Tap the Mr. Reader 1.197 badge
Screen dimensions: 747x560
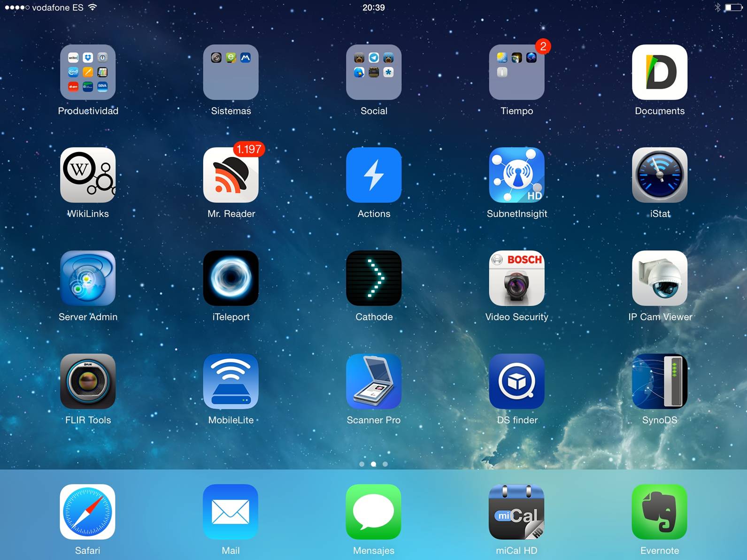(x=249, y=149)
